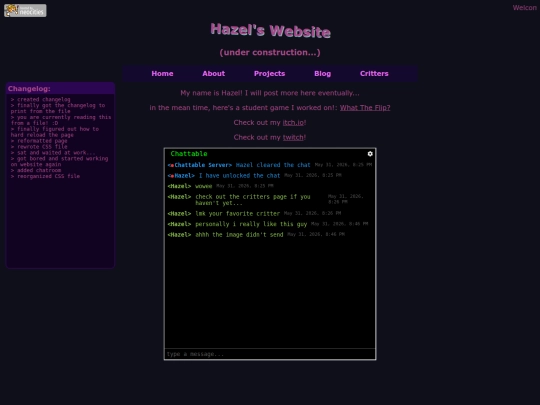Go to the Home nav item

tap(162, 73)
